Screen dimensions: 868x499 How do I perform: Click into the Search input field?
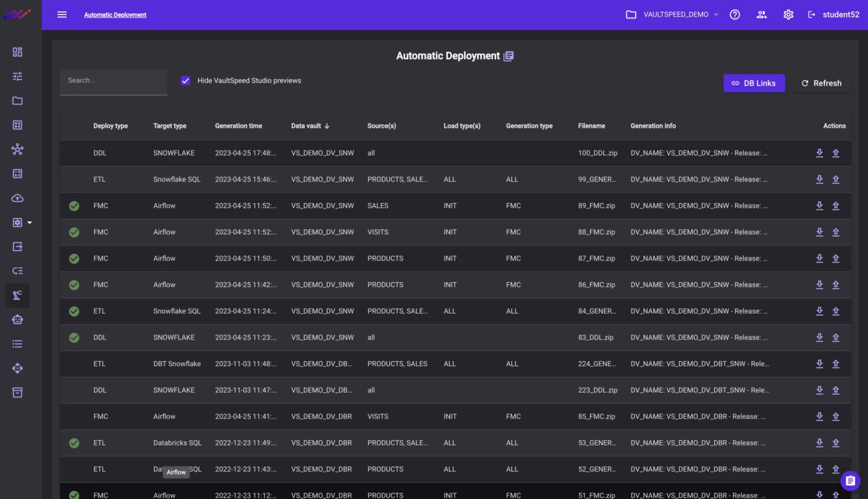click(x=113, y=81)
